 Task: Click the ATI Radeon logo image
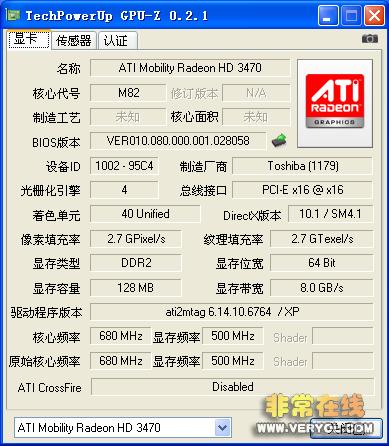pyautogui.click(x=335, y=103)
